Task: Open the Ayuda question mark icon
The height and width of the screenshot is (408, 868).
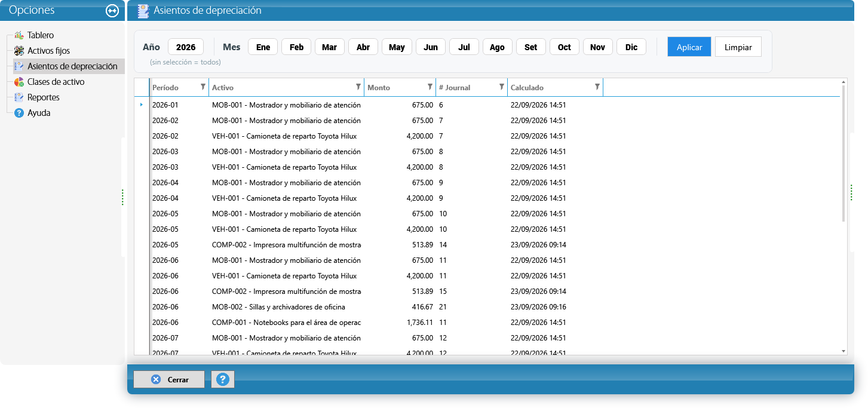Action: (x=19, y=113)
